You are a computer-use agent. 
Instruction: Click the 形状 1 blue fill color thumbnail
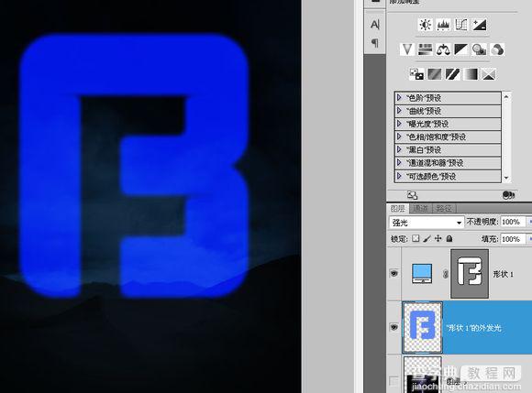click(422, 273)
